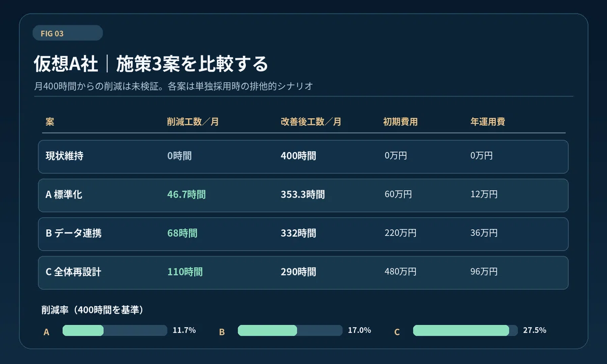Select the C 全体再設計 row

pos(303,272)
